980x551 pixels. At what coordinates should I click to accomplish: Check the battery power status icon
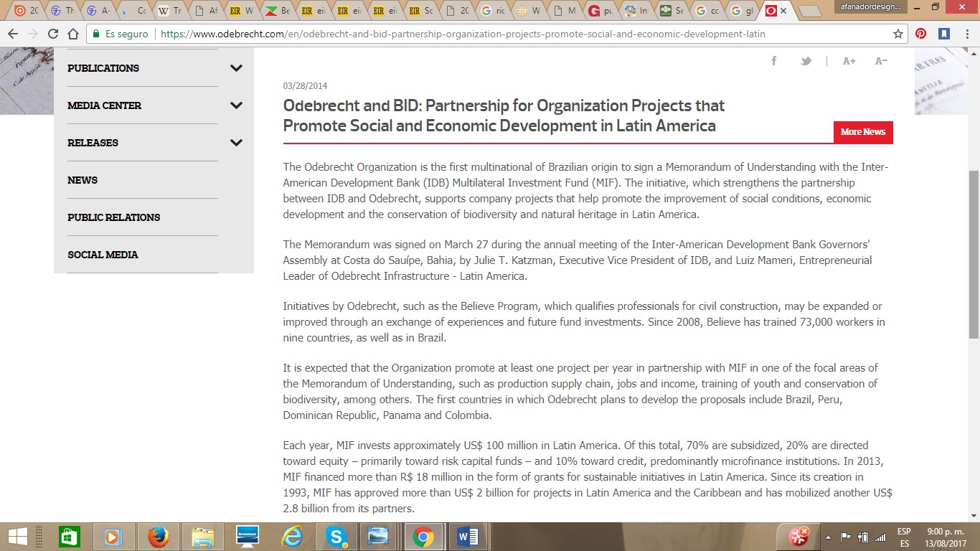click(863, 537)
